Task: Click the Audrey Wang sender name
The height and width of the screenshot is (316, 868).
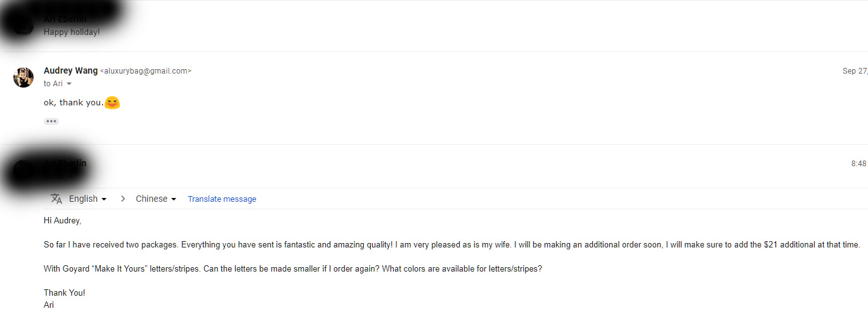Action: pyautogui.click(x=70, y=70)
